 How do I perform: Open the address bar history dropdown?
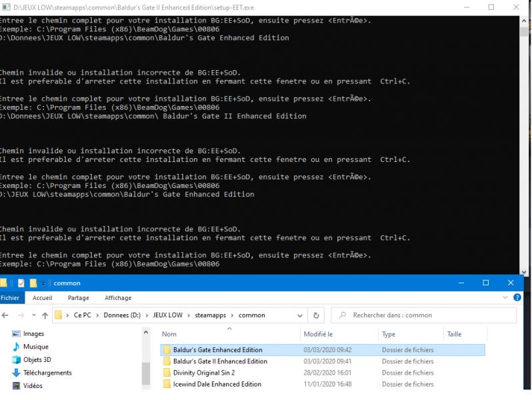click(x=300, y=315)
